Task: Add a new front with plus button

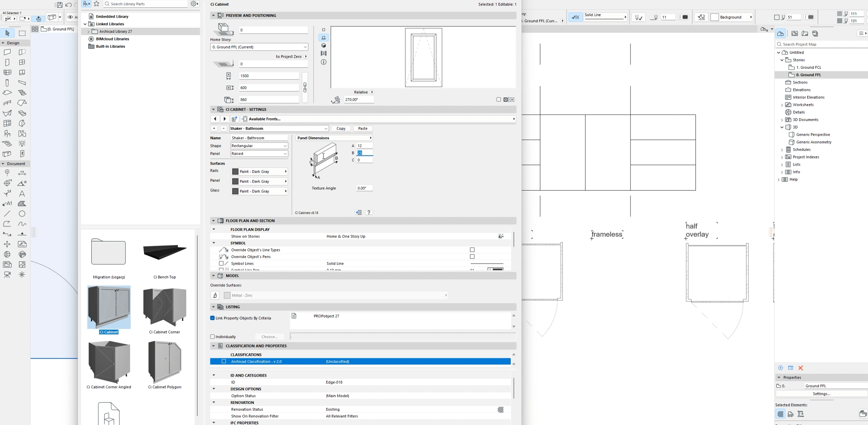Action: tap(214, 128)
